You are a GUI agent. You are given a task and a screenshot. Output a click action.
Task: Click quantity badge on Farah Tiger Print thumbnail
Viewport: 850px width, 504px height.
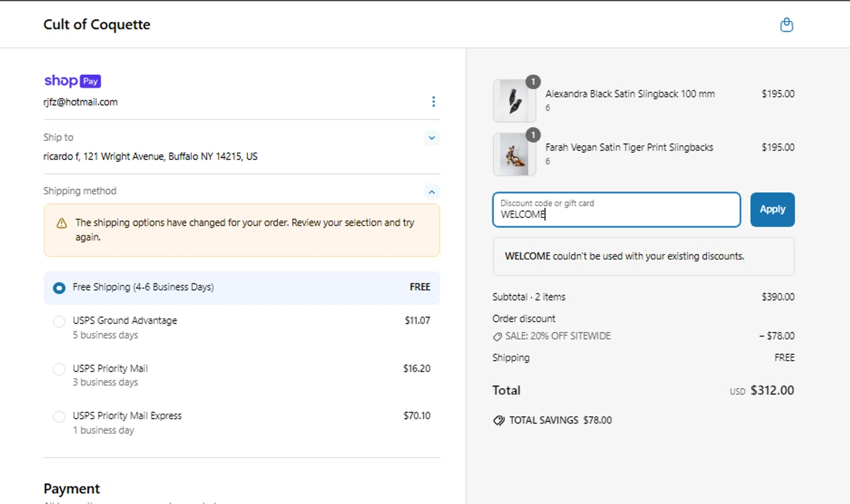[533, 135]
